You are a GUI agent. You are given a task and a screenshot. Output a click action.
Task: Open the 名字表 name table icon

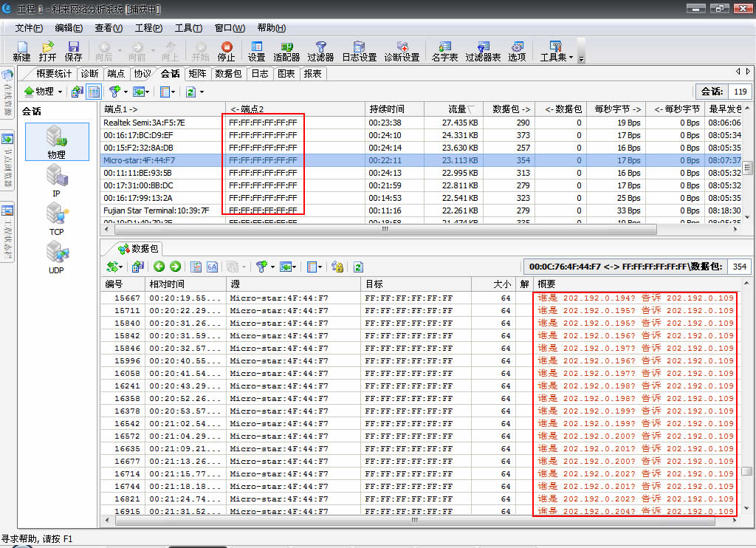point(444,51)
